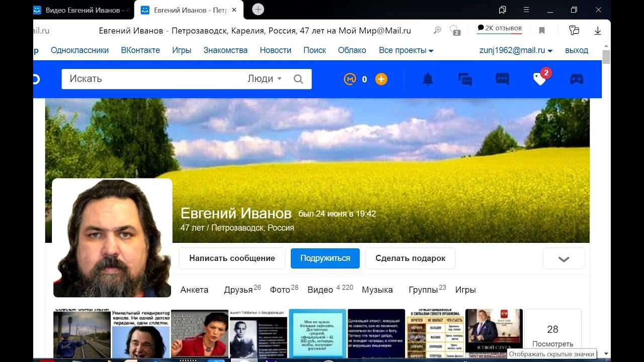Open the body signals table photo thumbnail
This screenshot has width=644, height=362.
pos(435,333)
